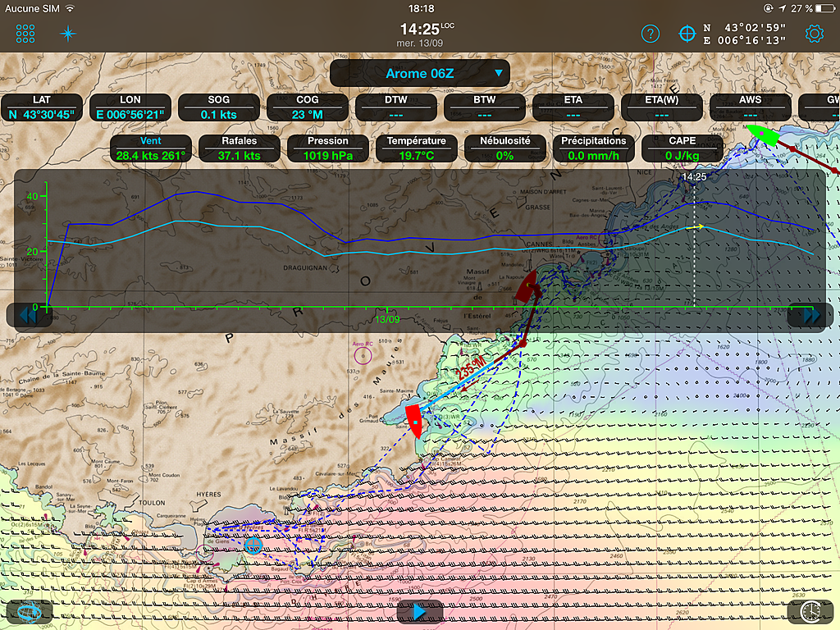Tap the Rafales gust readout
The image size is (840, 630).
(239, 148)
